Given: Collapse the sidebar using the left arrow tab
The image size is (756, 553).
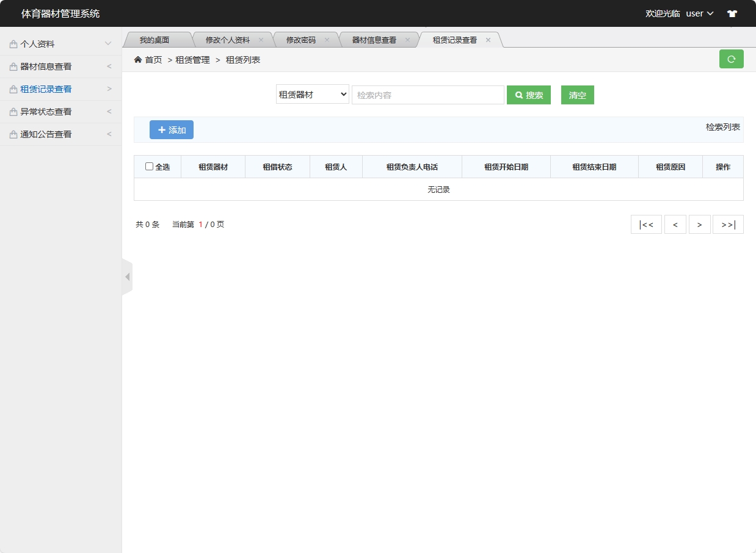Looking at the screenshot, I should (x=127, y=276).
